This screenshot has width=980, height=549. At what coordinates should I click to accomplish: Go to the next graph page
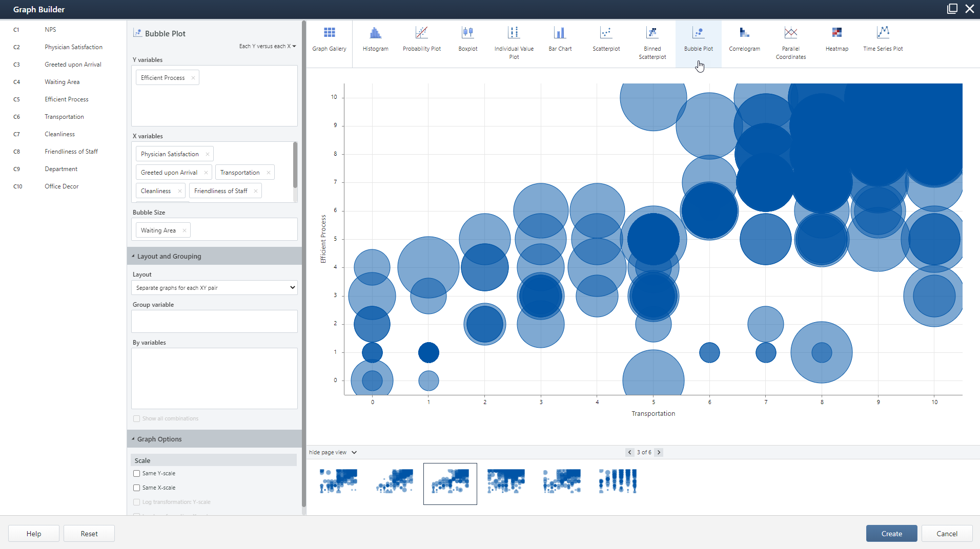tap(659, 452)
